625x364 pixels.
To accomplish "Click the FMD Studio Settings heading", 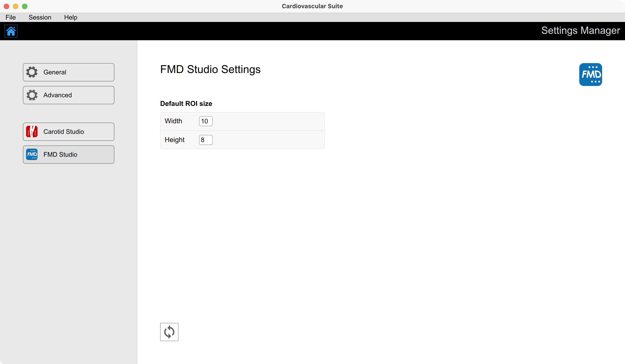I will pyautogui.click(x=210, y=70).
